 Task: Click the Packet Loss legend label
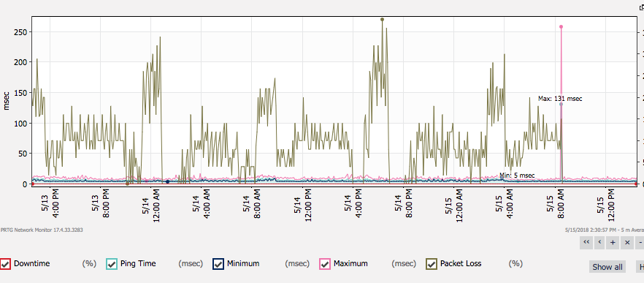[x=461, y=264]
